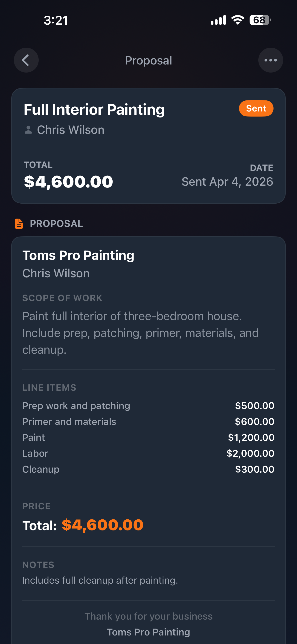The height and width of the screenshot is (644, 297).
Task: Tap the orange Sent status badge
Action: click(x=256, y=108)
